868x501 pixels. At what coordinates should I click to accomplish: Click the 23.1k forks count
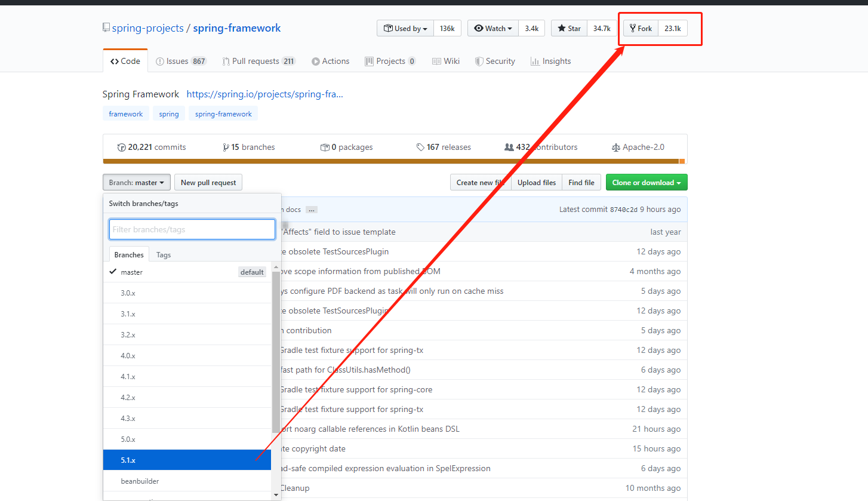pos(673,28)
